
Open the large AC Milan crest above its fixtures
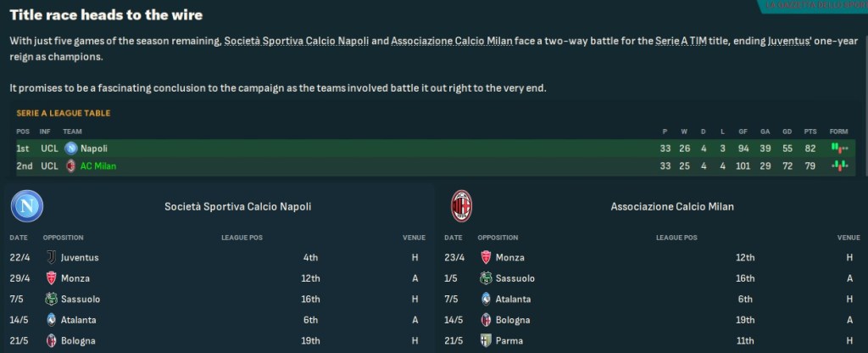point(461,206)
